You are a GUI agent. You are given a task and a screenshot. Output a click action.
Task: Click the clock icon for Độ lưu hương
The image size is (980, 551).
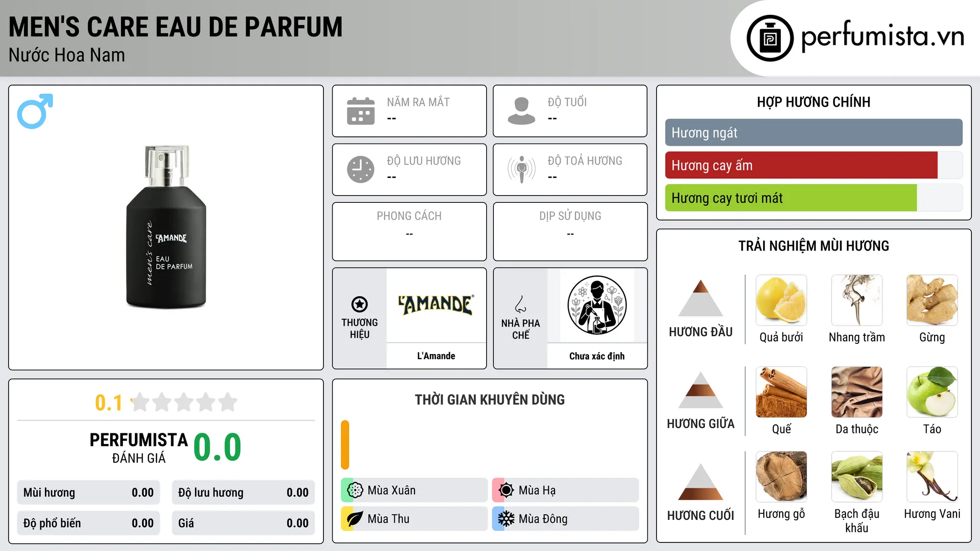pos(361,169)
